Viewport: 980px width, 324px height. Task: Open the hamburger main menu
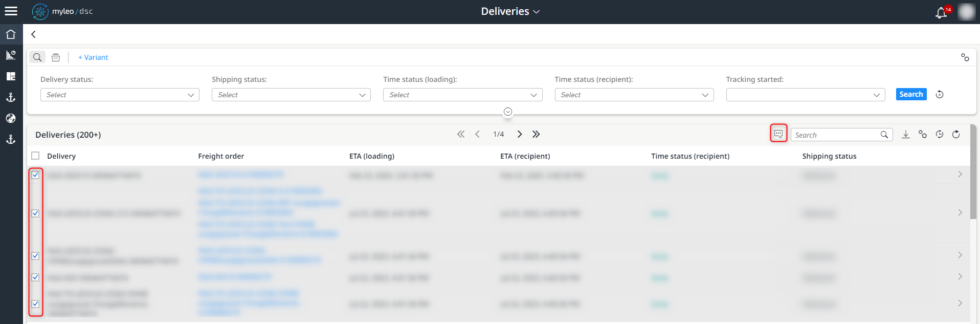pos(11,11)
